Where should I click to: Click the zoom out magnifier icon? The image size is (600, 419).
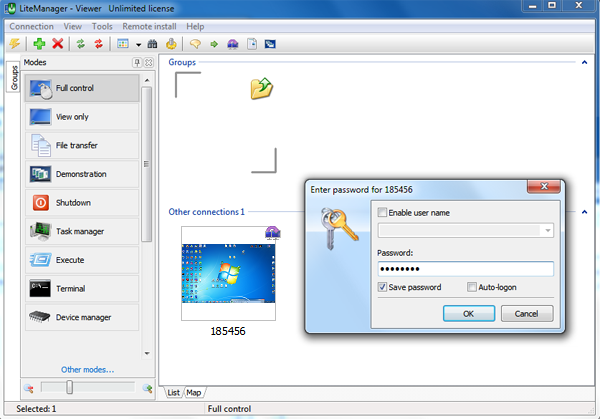[x=29, y=388]
